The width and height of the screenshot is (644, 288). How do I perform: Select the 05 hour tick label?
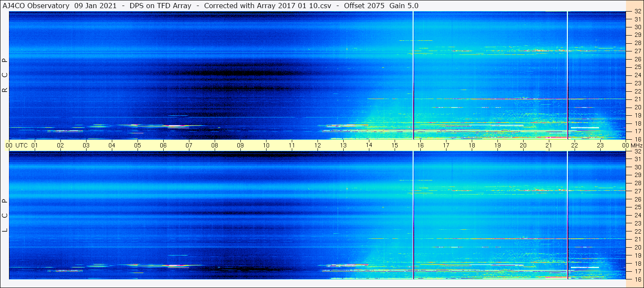(138, 146)
